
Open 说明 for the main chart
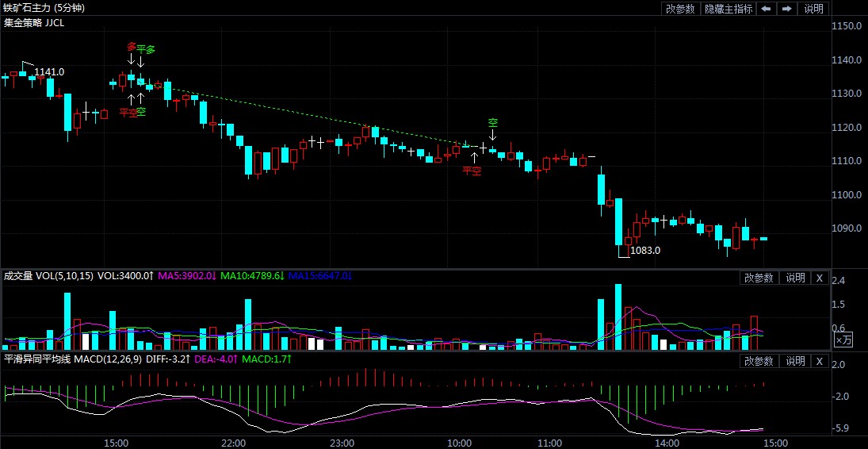[813, 8]
